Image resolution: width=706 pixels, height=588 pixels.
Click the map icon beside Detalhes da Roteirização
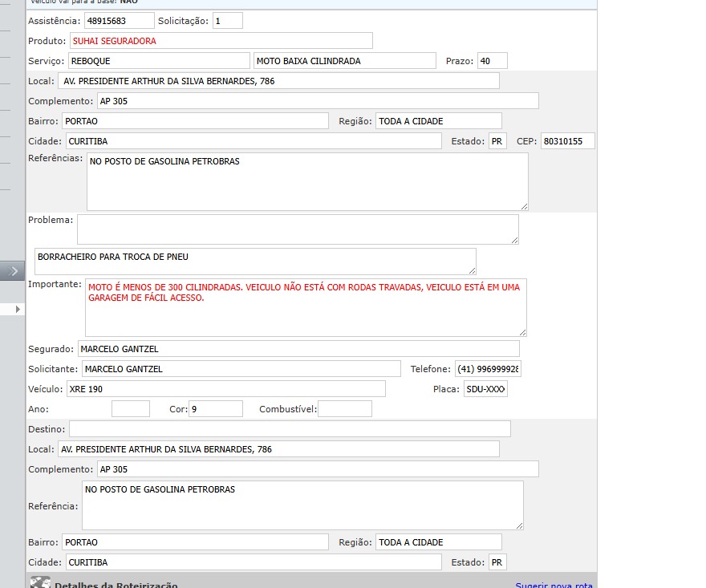point(40,583)
